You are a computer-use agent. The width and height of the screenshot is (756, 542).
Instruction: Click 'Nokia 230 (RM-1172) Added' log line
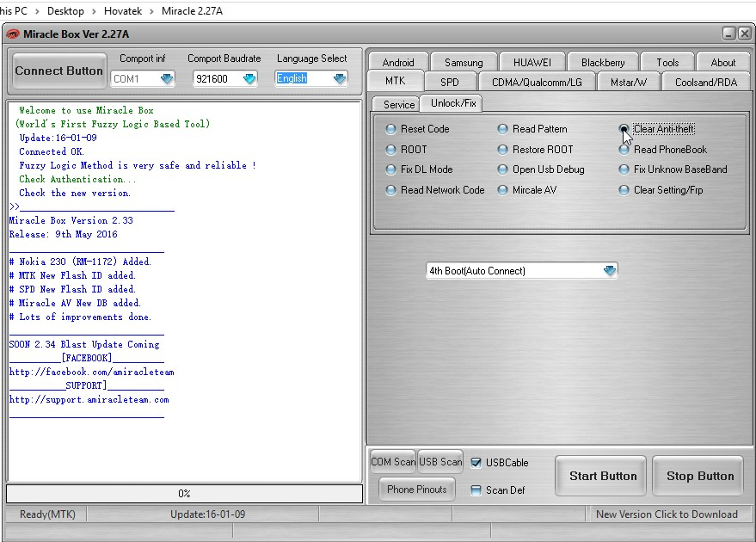80,262
